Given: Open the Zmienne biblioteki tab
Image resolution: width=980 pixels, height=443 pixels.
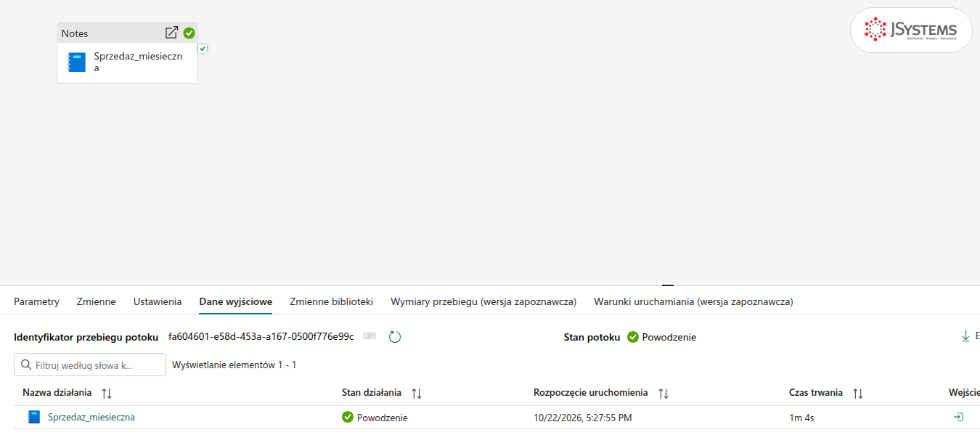Looking at the screenshot, I should tap(331, 301).
